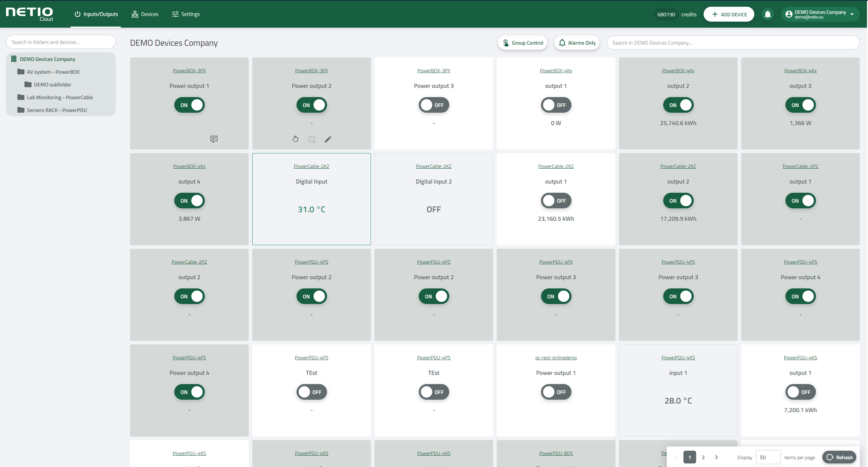Click the restart icon on Power output 2 card
Viewport: 868px width, 467px height.
pyautogui.click(x=295, y=139)
